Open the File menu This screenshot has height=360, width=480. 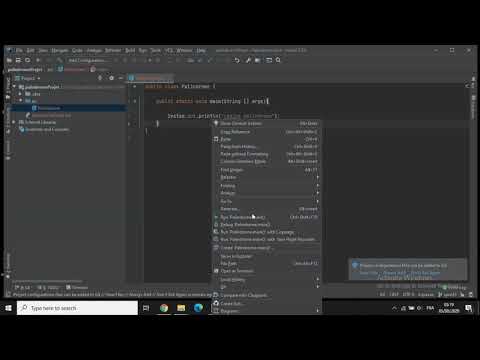19,50
